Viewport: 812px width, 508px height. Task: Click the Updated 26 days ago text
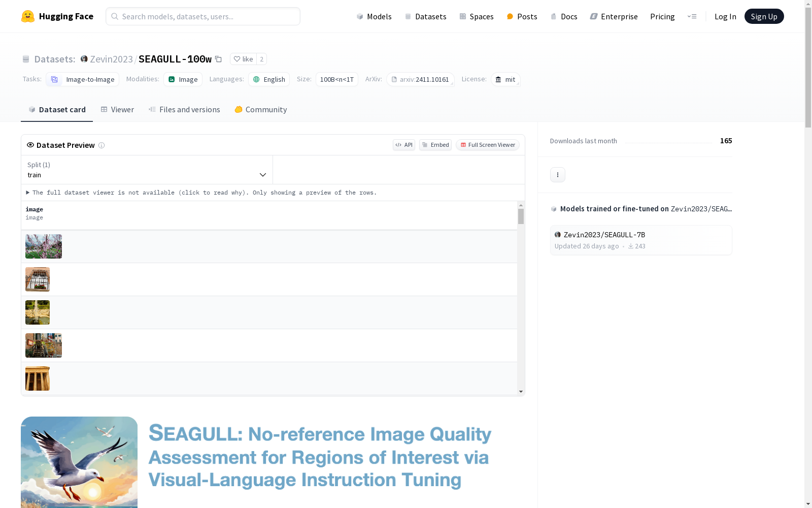coord(587,246)
